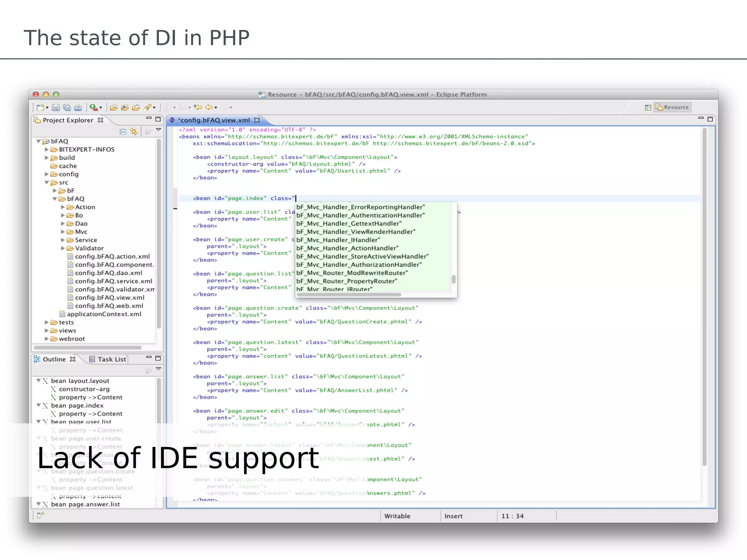This screenshot has width=747, height=560.
Task: Expand the Action folder
Action: [63, 207]
